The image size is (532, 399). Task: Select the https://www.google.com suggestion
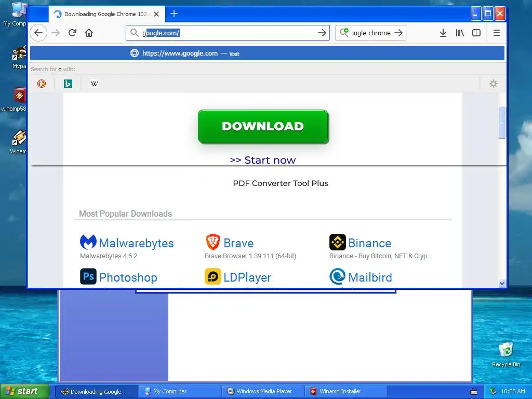[x=267, y=54]
